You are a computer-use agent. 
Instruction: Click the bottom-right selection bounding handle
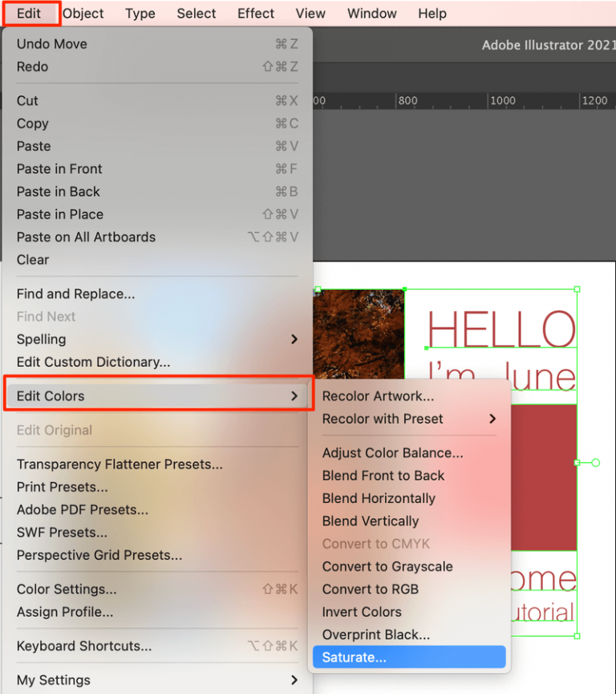pyautogui.click(x=577, y=636)
